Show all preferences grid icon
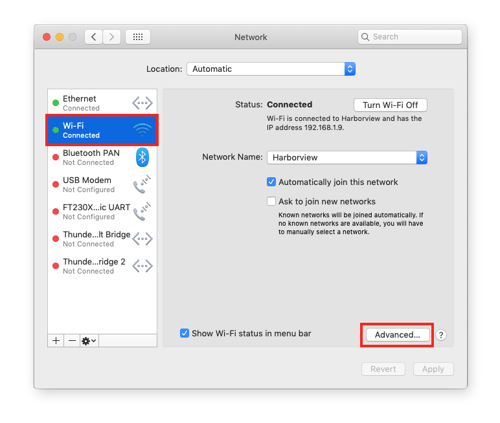Image resolution: width=500 pixels, height=423 pixels. [x=138, y=37]
